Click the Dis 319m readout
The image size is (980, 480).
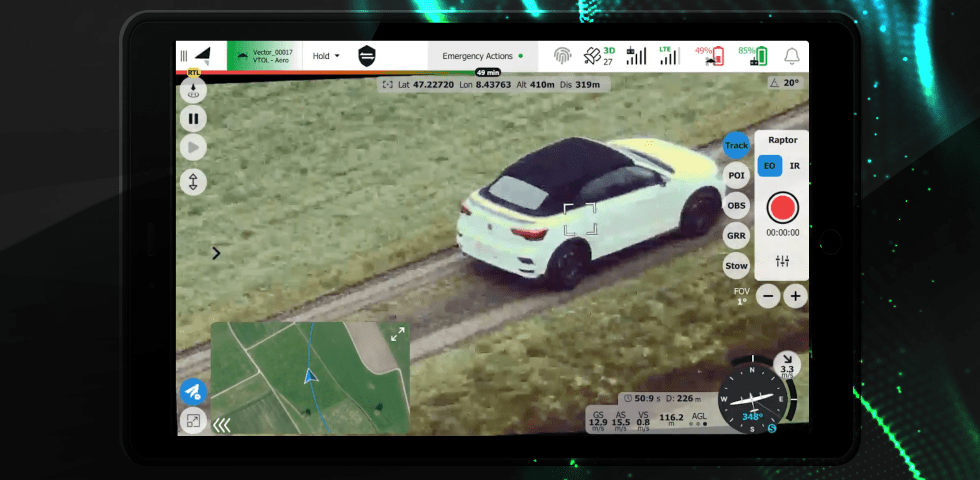(580, 84)
